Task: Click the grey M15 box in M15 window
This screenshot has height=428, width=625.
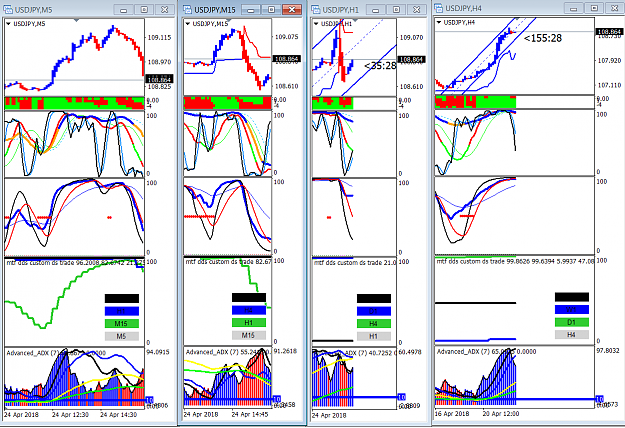Action: point(249,335)
